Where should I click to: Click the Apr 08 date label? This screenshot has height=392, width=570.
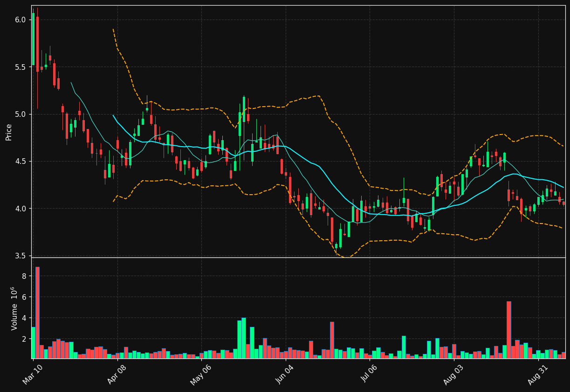pyautogui.click(x=117, y=374)
